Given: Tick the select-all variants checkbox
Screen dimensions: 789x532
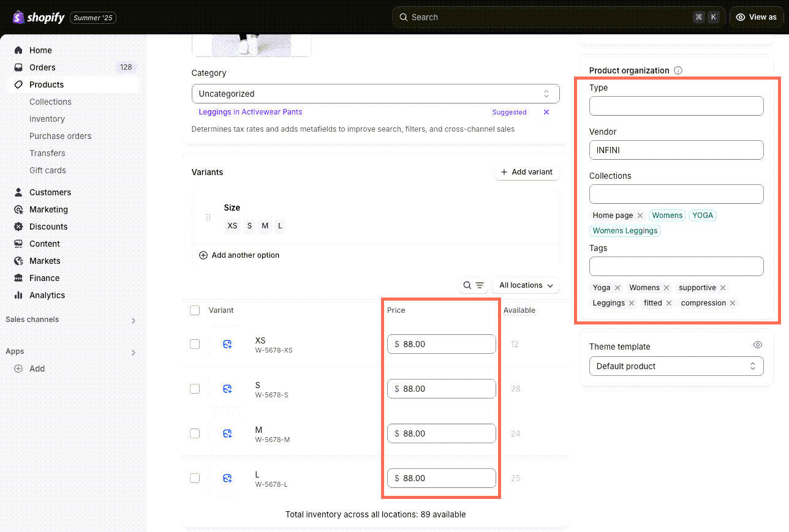Looking at the screenshot, I should (x=195, y=310).
